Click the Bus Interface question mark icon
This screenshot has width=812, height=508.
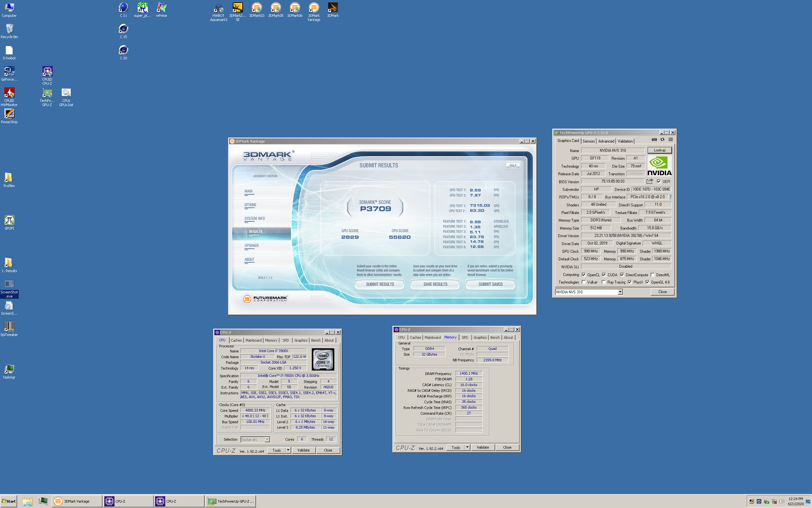point(671,197)
